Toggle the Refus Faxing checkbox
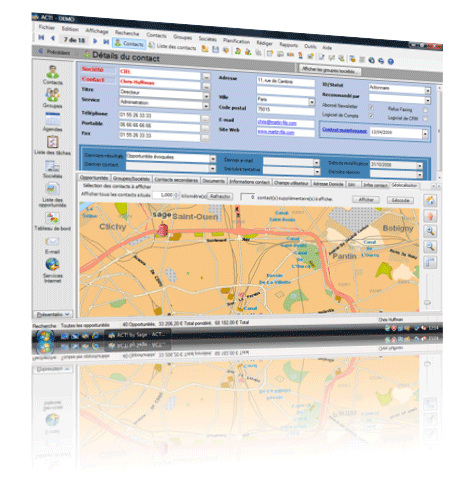 click(425, 110)
